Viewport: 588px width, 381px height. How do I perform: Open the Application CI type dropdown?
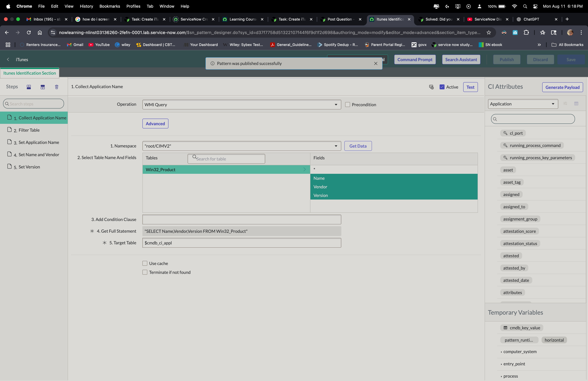point(523,104)
